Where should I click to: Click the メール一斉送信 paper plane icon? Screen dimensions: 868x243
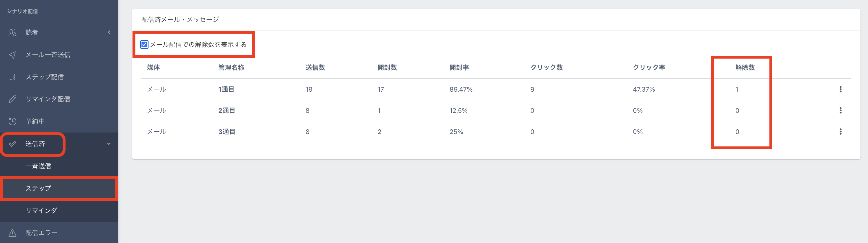[x=12, y=55]
